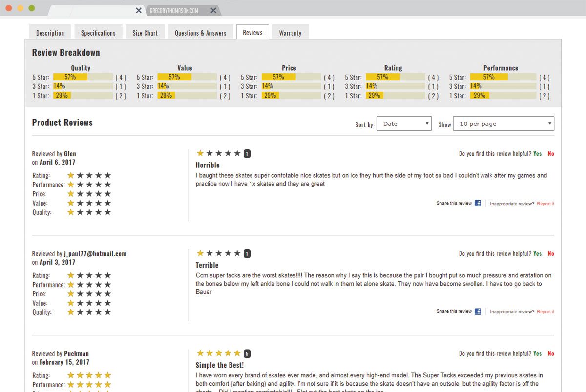Click the Performance 1 Star count (2)
This screenshot has height=392, width=586.
(x=544, y=96)
